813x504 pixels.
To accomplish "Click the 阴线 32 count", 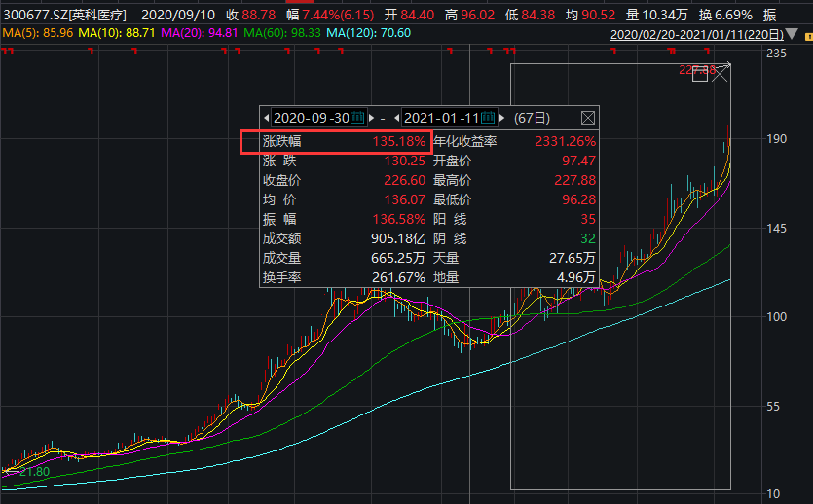I will [588, 238].
